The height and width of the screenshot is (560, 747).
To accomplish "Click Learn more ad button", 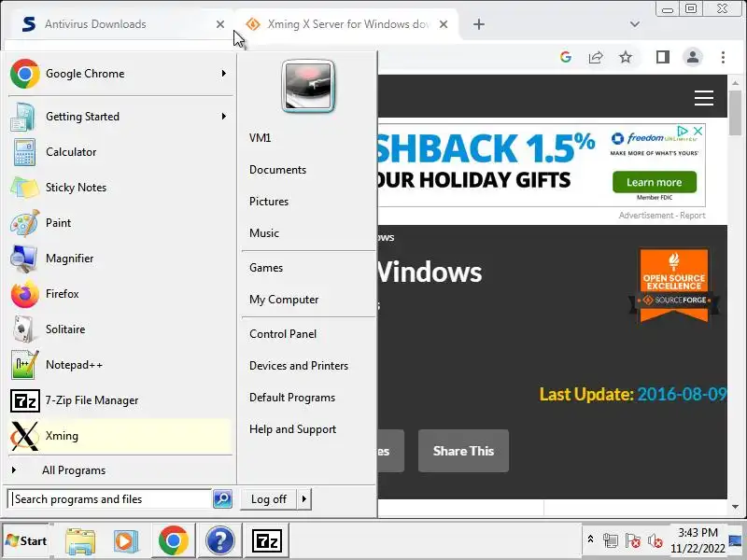I will 655,182.
